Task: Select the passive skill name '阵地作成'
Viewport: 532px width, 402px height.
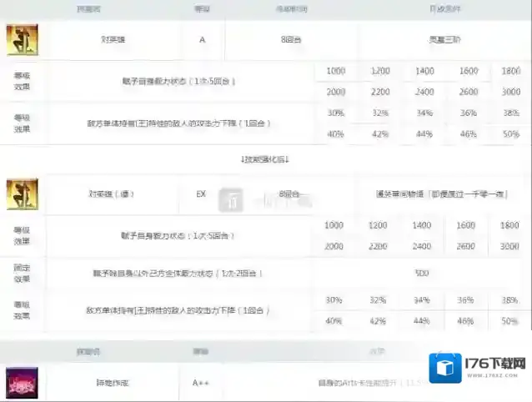Action: click(113, 383)
